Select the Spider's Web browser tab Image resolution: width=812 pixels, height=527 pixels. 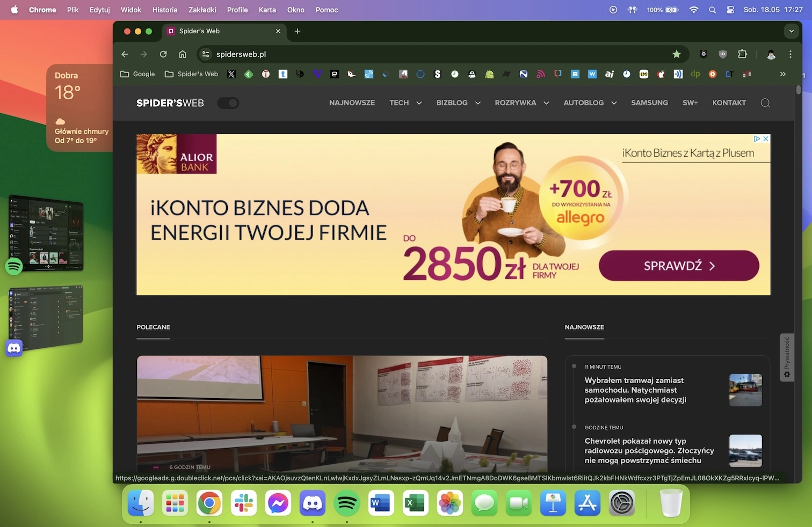[224, 31]
